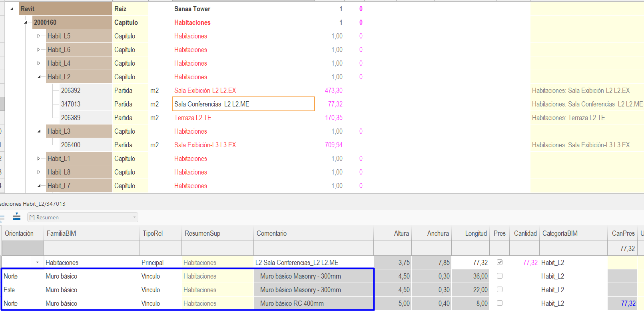Open the [*] Resumen combo box
The height and width of the screenshot is (317, 644).
coord(83,217)
